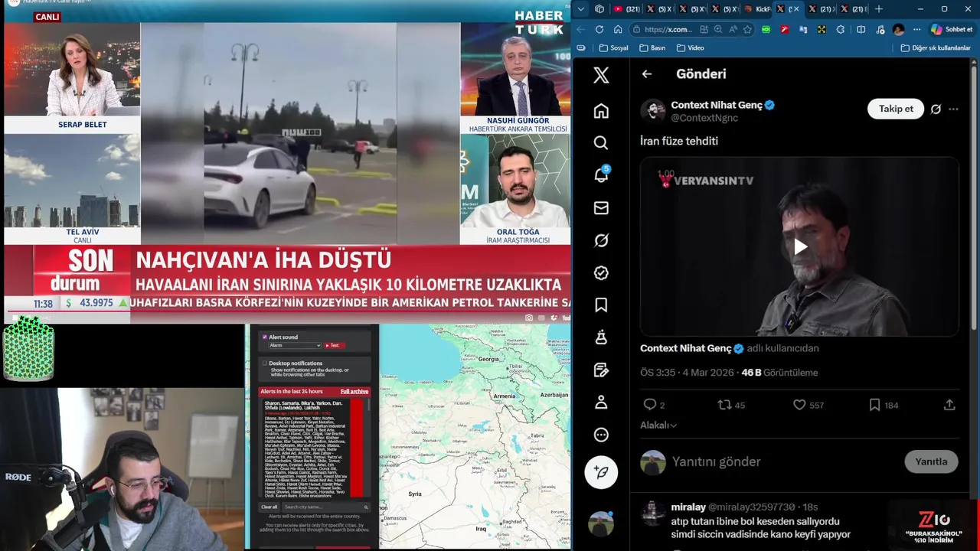Click the Clear all button
This screenshot has width=980, height=551.
[x=269, y=507]
